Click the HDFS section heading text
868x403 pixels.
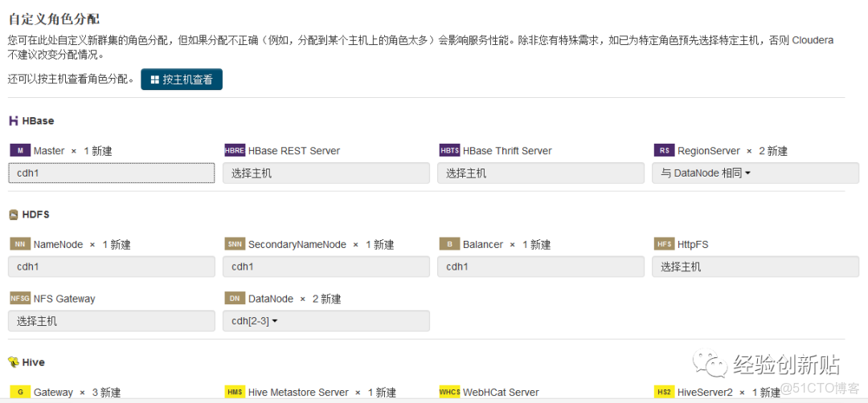[x=35, y=214]
